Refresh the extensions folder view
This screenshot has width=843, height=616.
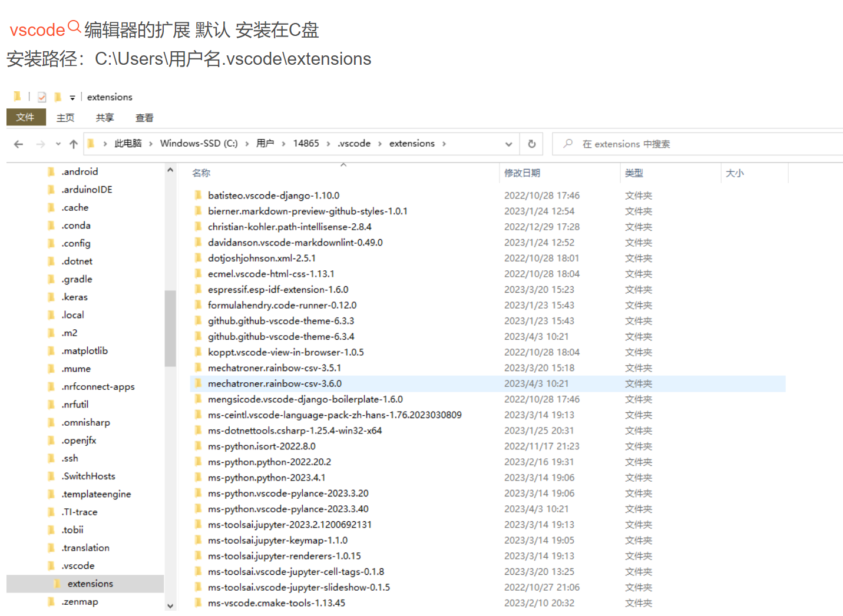pyautogui.click(x=532, y=144)
